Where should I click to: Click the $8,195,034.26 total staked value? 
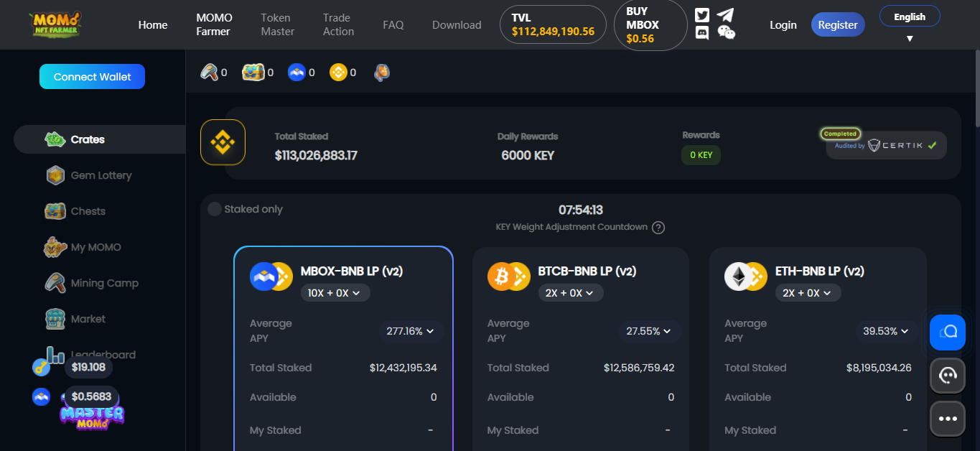(x=879, y=368)
